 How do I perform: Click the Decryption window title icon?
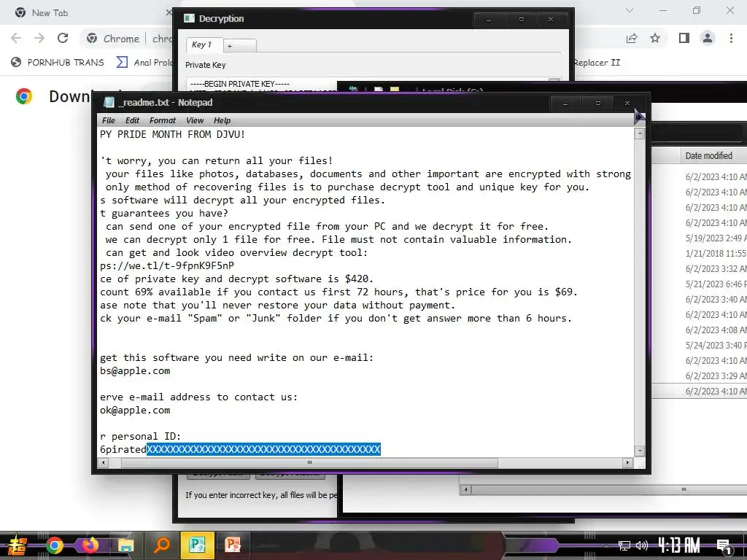point(189,18)
